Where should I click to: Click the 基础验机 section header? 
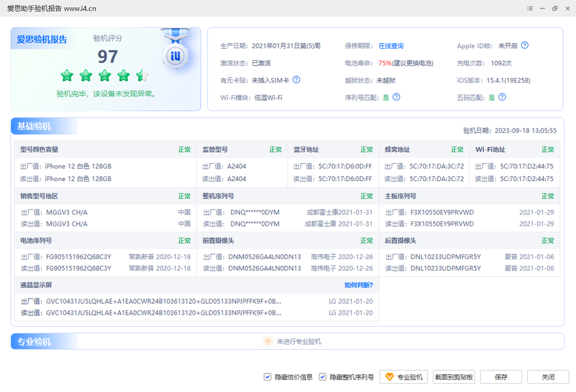click(34, 126)
